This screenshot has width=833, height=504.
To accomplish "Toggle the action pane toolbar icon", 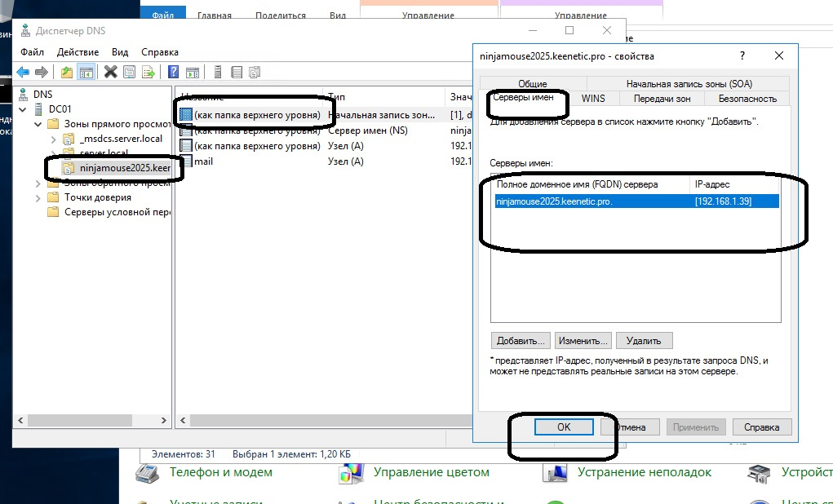I will [x=193, y=72].
